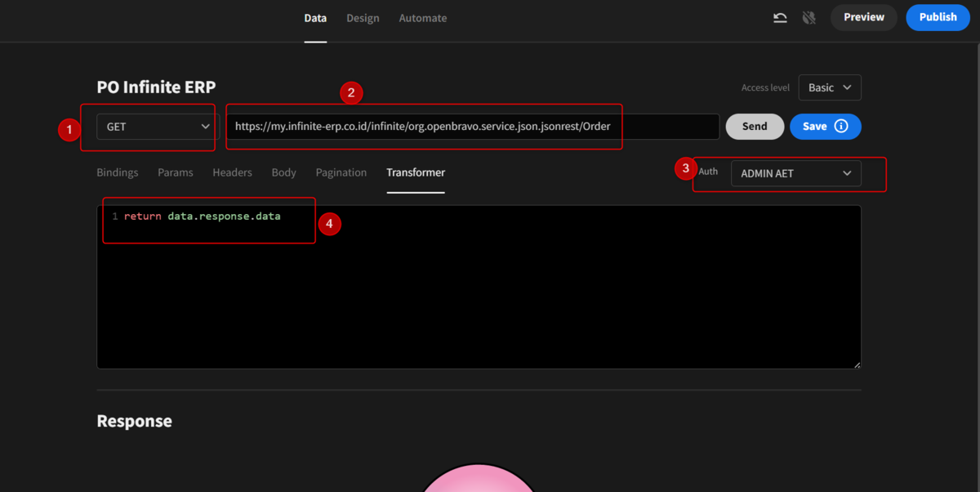Click the Preview button

pyautogui.click(x=864, y=17)
